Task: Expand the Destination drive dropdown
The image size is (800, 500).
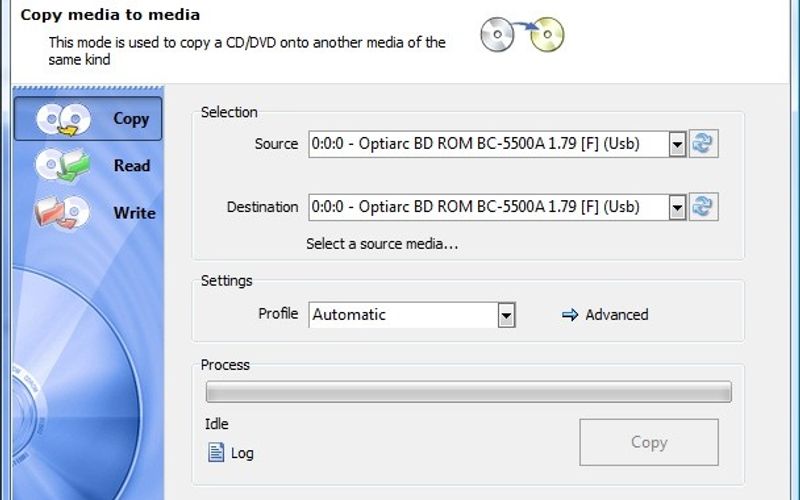Action: point(677,207)
